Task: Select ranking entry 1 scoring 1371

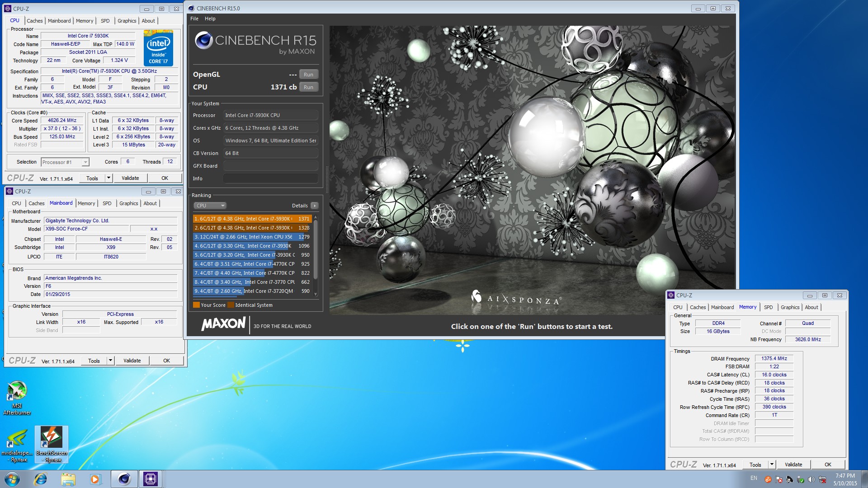Action: [x=252, y=219]
